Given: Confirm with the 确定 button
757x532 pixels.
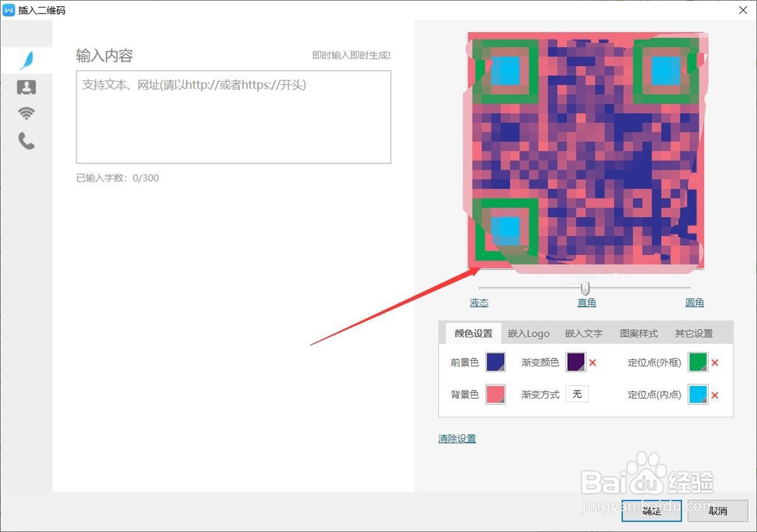Looking at the screenshot, I should click(652, 511).
